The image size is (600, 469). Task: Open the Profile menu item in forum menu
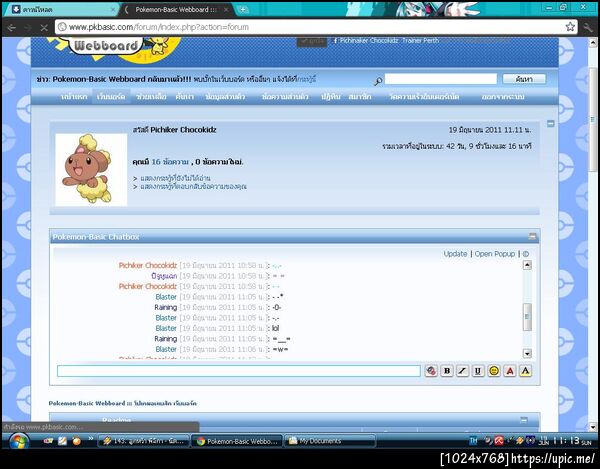click(225, 97)
